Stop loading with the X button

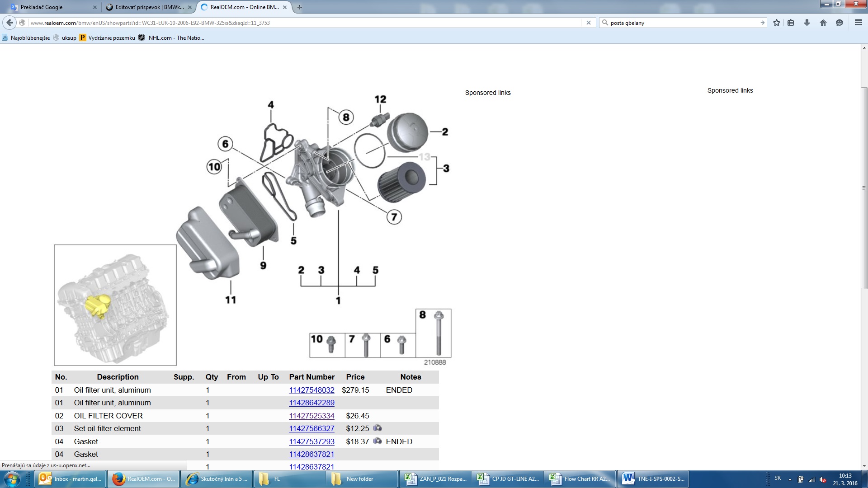click(588, 23)
